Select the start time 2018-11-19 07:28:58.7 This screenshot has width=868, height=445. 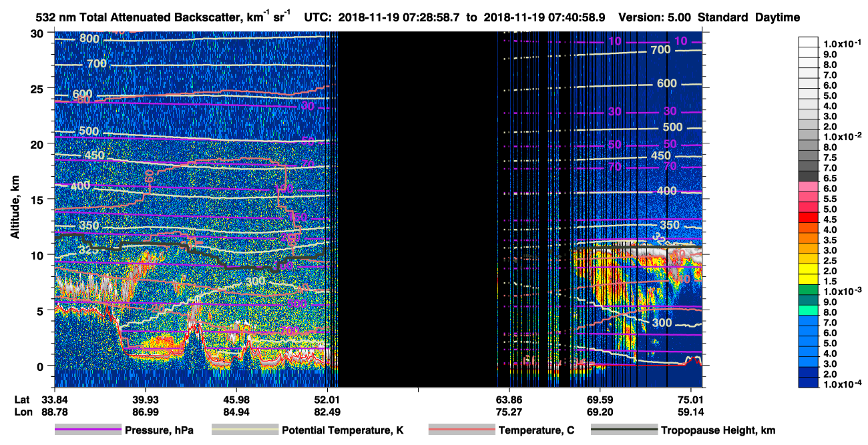[x=399, y=18]
